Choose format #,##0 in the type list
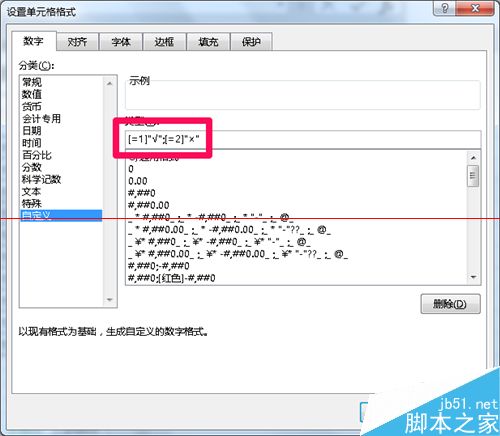This screenshot has width=500, height=436. point(297,193)
